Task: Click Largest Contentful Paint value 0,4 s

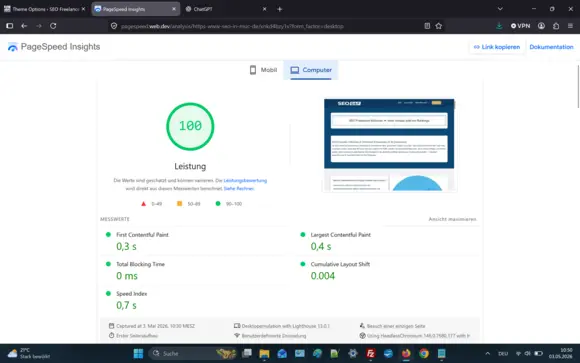Action: 321,246
